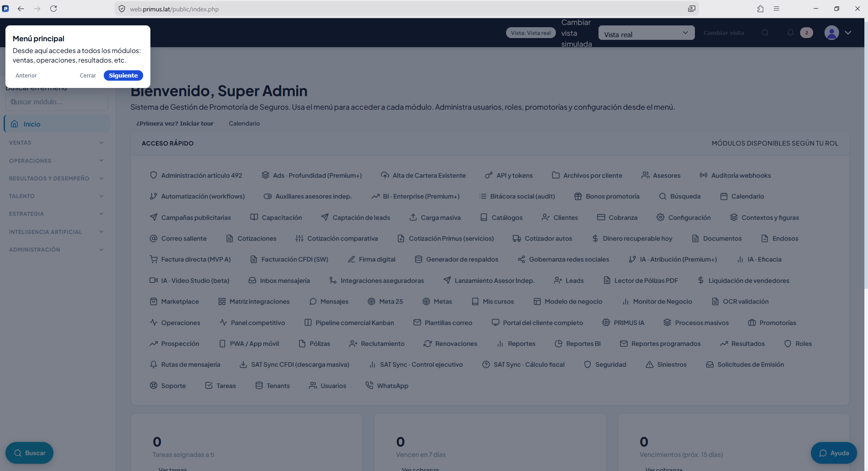Click the Meta 25 target icon
This screenshot has width=868, height=471.
tap(371, 301)
